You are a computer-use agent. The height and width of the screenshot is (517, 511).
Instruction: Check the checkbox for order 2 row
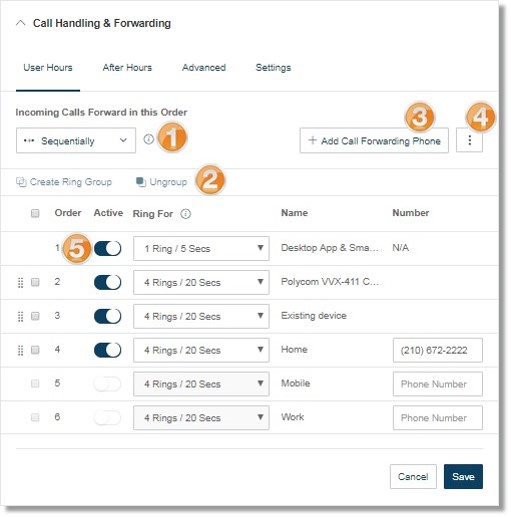(35, 282)
